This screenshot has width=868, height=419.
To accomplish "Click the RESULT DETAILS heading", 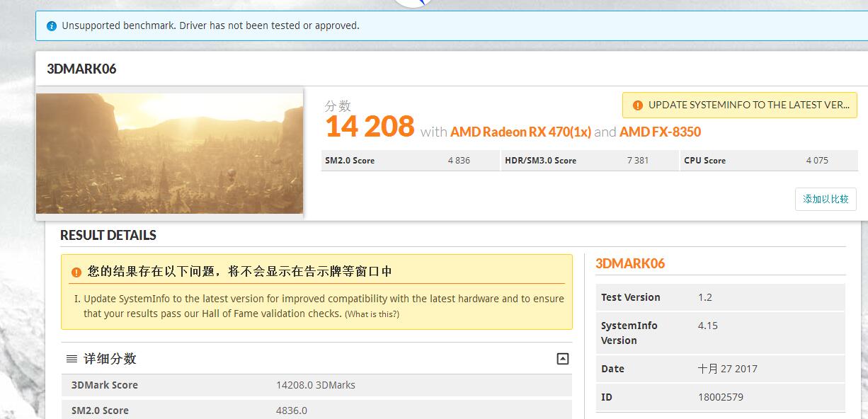I will [108, 235].
